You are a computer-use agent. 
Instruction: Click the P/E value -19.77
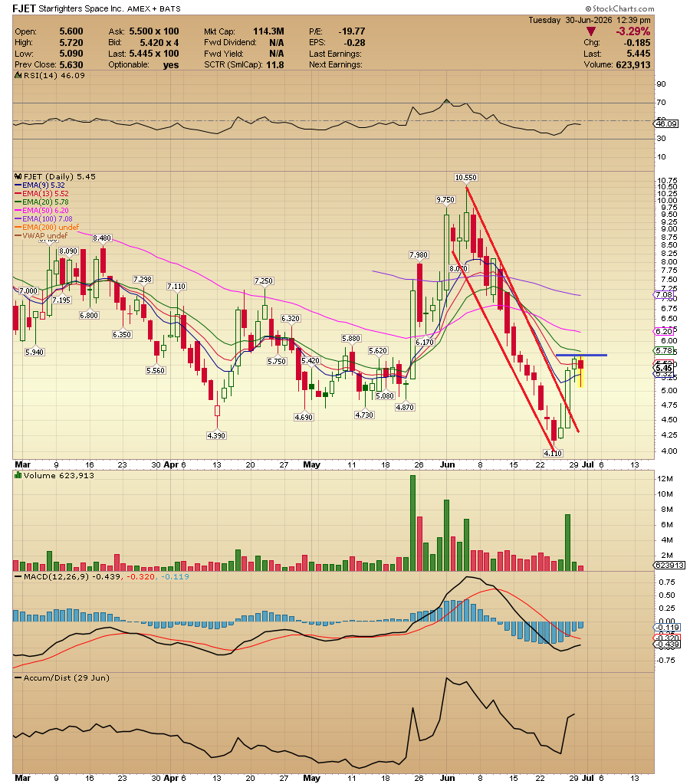[351, 31]
